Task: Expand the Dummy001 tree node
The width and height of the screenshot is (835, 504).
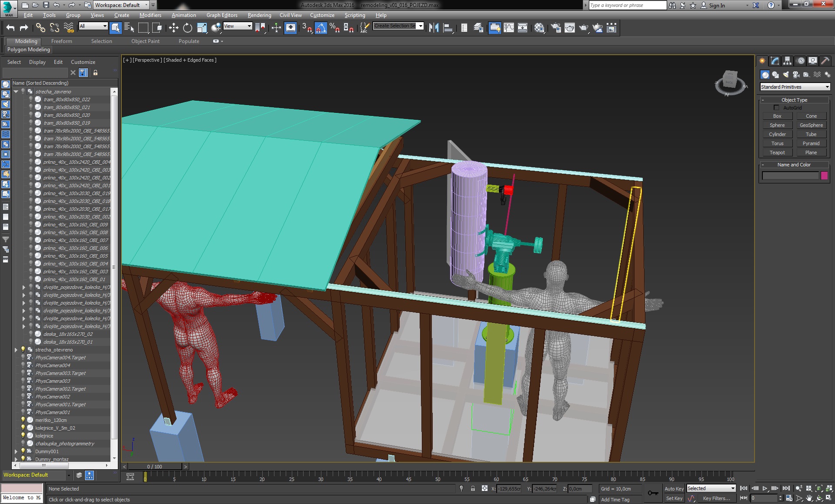Action: (16, 451)
